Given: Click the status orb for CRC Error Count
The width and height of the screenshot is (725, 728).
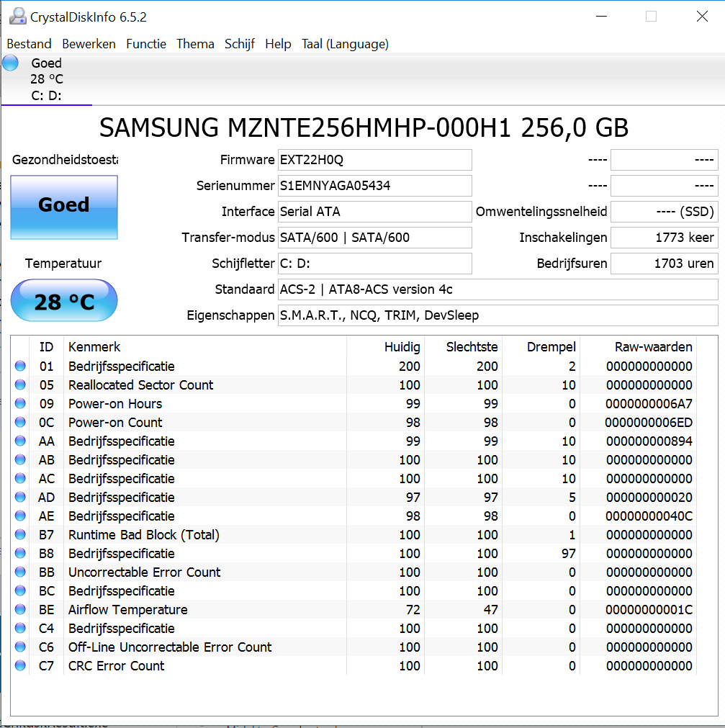Looking at the screenshot, I should pyautogui.click(x=20, y=665).
